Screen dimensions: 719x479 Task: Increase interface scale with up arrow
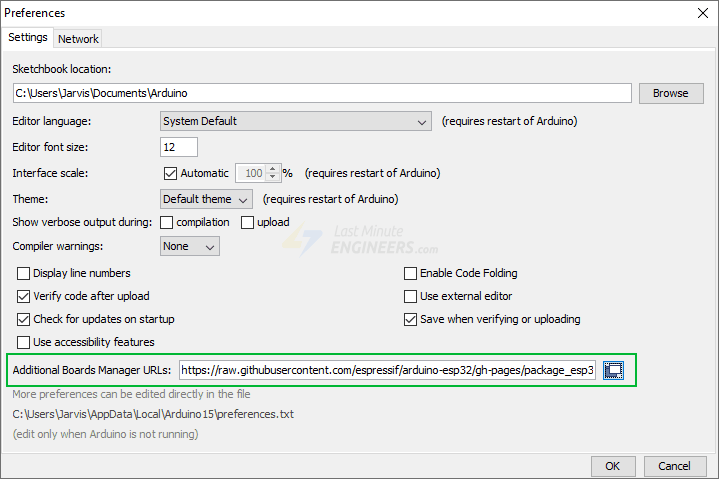(273, 169)
